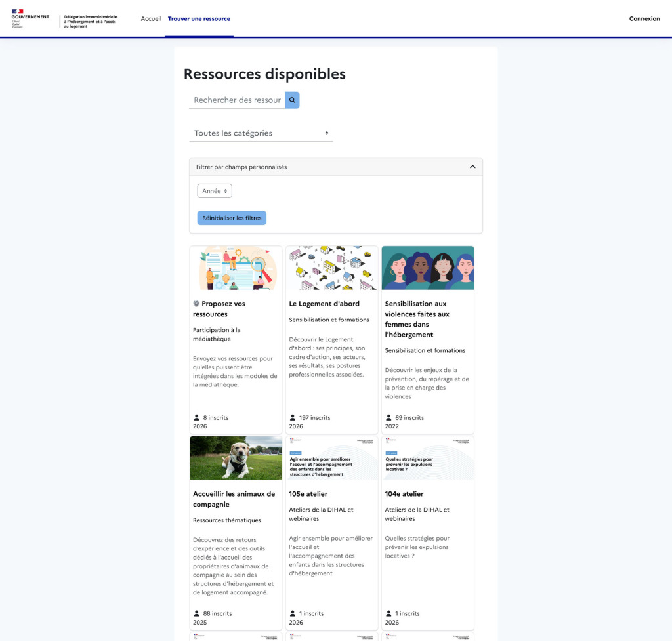Select the Trouver une ressource tab
The height and width of the screenshot is (641, 672).
coord(199,18)
